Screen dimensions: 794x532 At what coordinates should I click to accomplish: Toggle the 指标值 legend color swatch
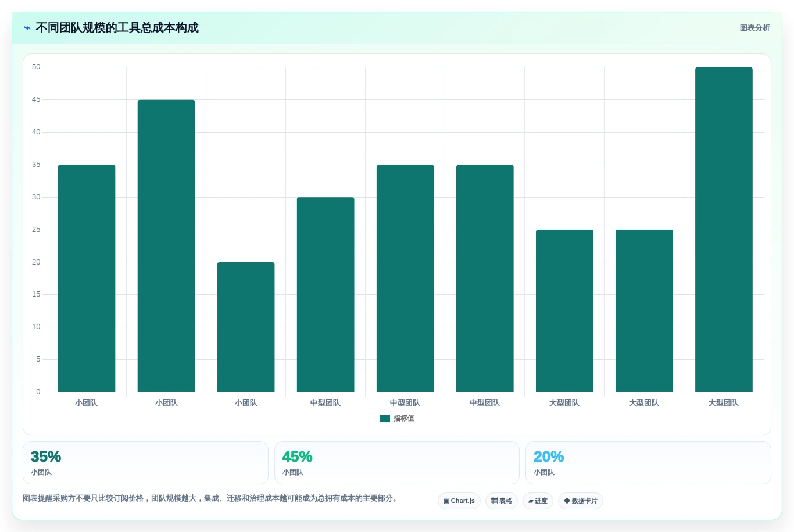(x=384, y=419)
